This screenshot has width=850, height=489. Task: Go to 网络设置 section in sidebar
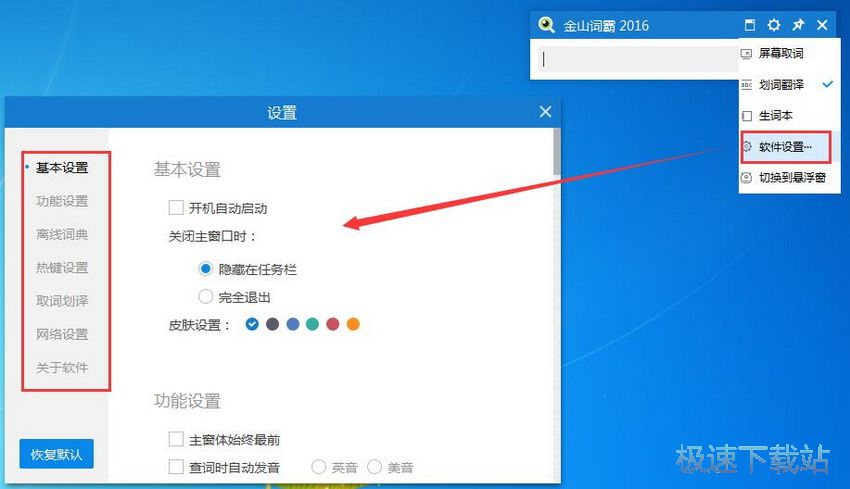click(62, 334)
